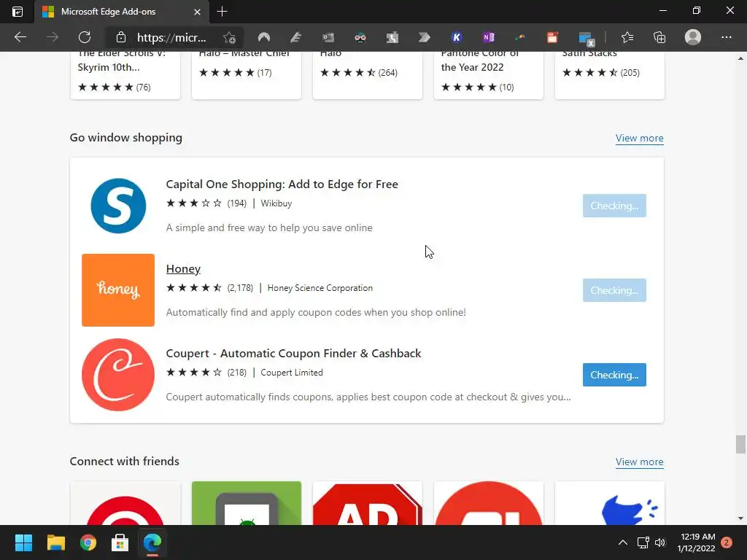Open View more for Go window shopping
The image size is (747, 560).
coord(639,138)
